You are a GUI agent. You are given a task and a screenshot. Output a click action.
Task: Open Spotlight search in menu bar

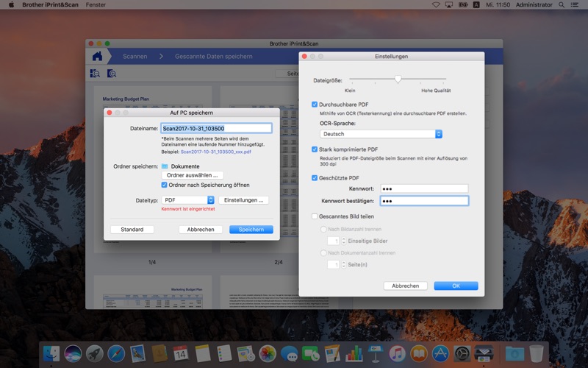[562, 4]
